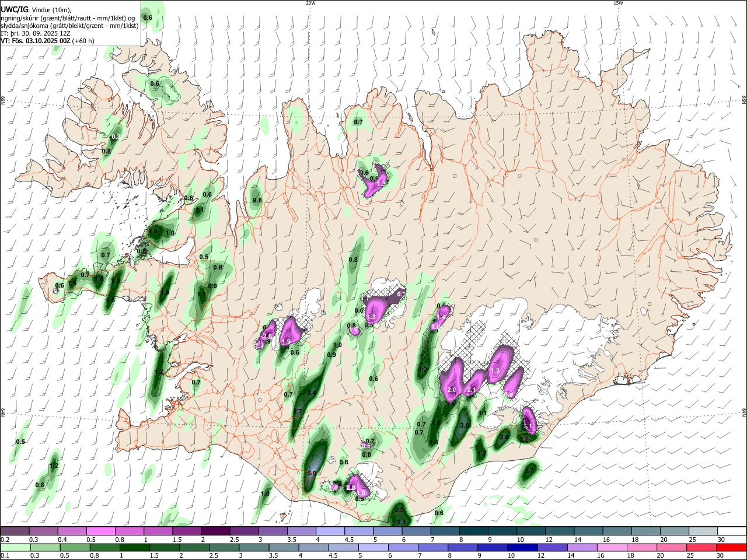This screenshot has height=560, width=747.
Task: Select the pale grey snow swatch labeled 25
Action: [703, 531]
